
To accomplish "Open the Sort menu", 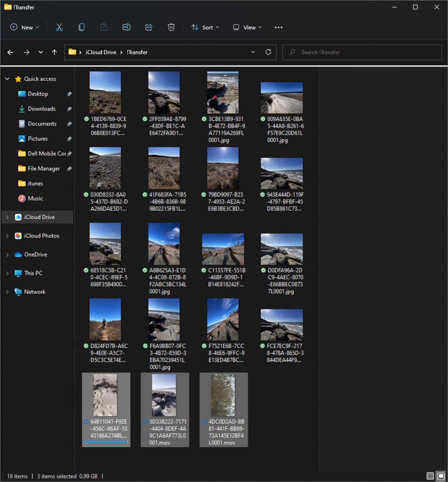I will pos(205,27).
